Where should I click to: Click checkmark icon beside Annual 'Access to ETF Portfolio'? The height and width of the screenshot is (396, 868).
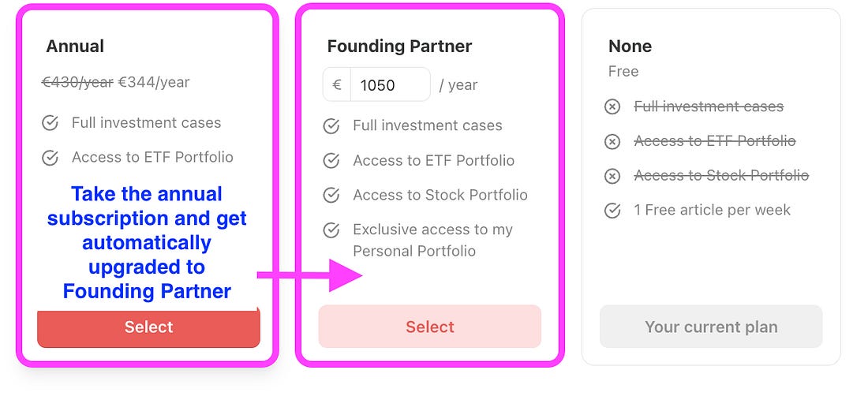(50, 158)
